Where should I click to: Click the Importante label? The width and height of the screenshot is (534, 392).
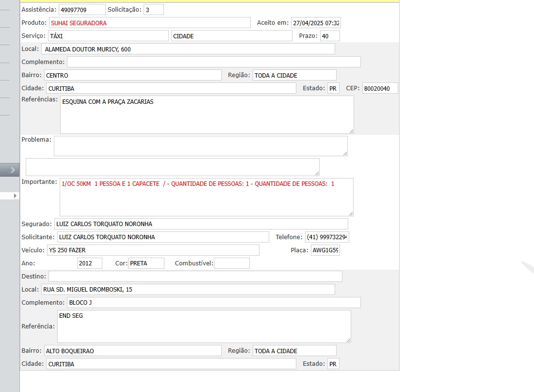pyautogui.click(x=39, y=181)
